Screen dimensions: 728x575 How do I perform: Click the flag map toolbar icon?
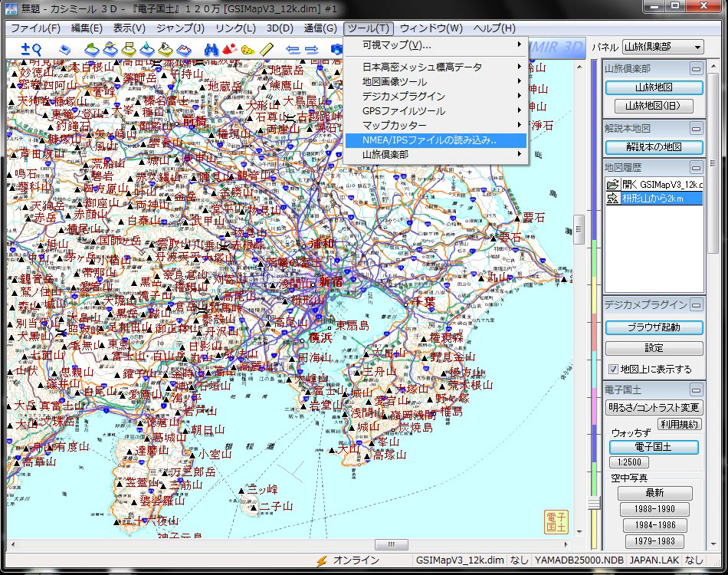pos(129,49)
